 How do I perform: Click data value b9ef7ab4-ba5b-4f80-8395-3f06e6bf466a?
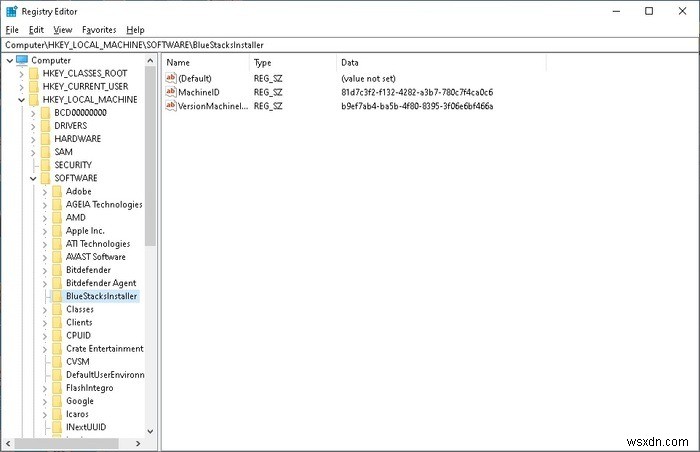click(417, 106)
